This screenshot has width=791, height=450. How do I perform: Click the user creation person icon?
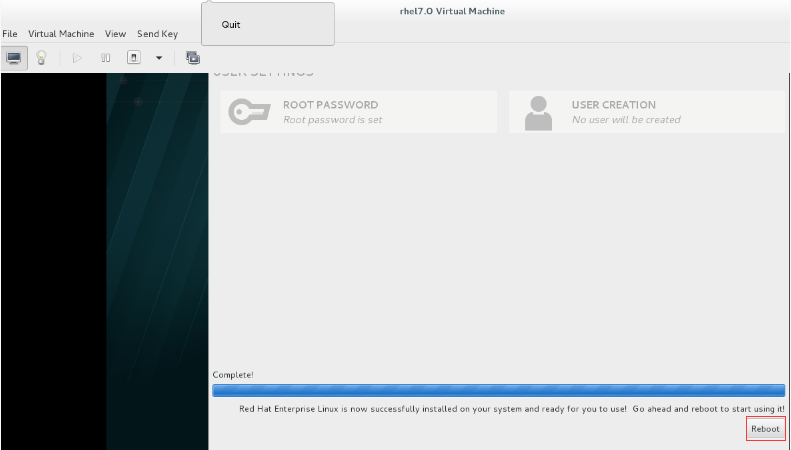click(538, 113)
